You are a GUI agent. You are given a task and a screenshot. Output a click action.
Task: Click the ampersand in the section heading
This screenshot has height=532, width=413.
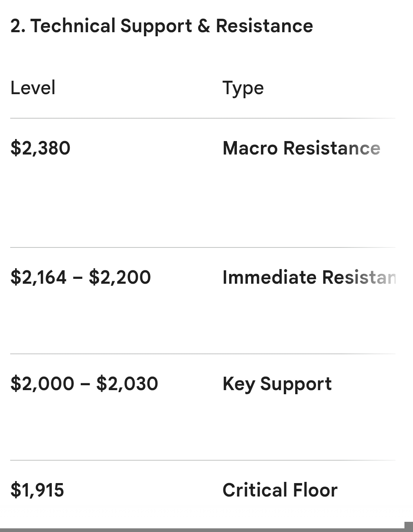point(203,26)
